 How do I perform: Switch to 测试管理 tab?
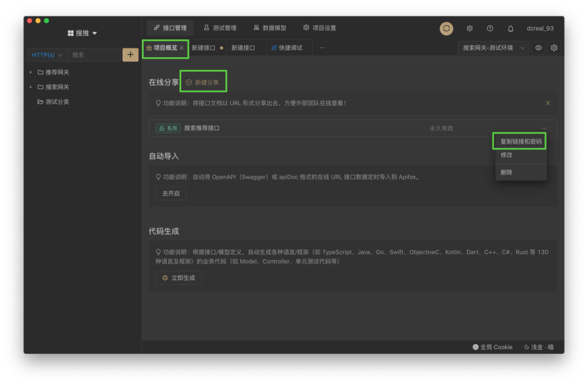click(220, 28)
